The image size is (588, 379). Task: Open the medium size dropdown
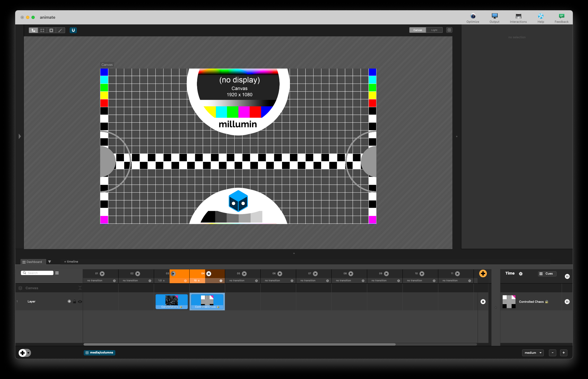[533, 353]
